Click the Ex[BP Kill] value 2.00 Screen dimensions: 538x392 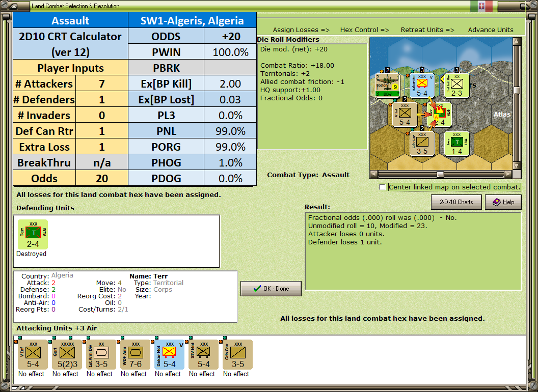(x=230, y=83)
